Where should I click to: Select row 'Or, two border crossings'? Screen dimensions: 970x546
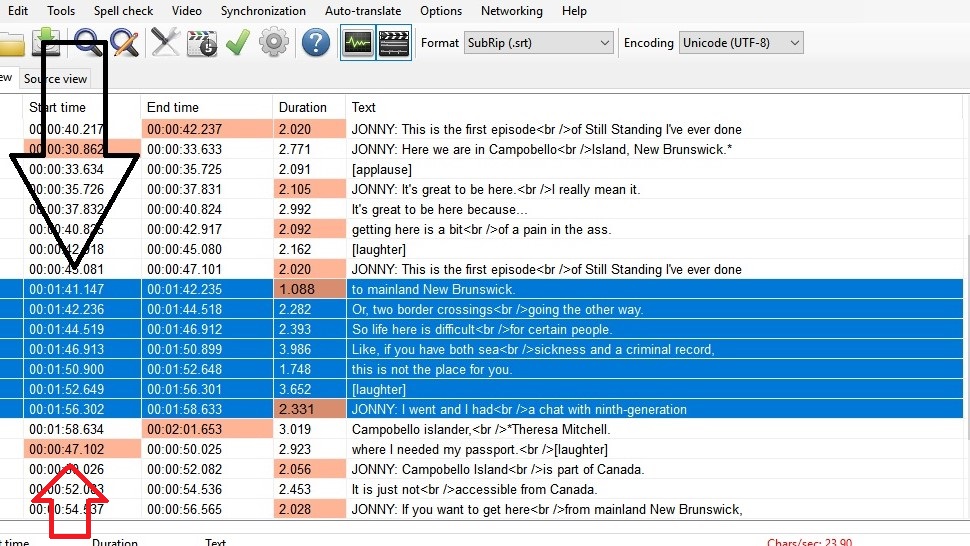tap(481, 309)
